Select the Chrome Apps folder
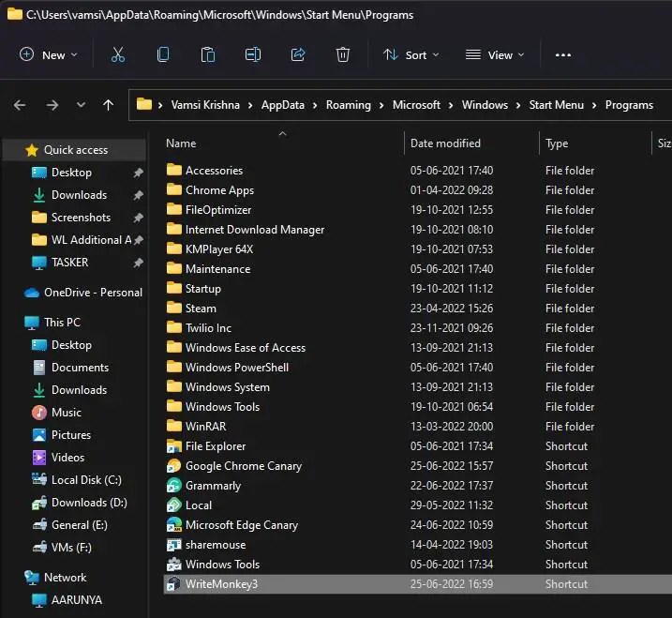The image size is (672, 618). coord(219,190)
